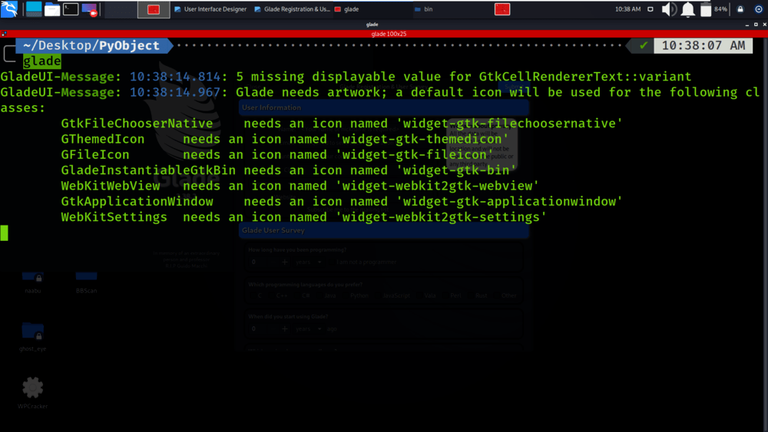Click the show desktop panel icon

[x=34, y=9]
